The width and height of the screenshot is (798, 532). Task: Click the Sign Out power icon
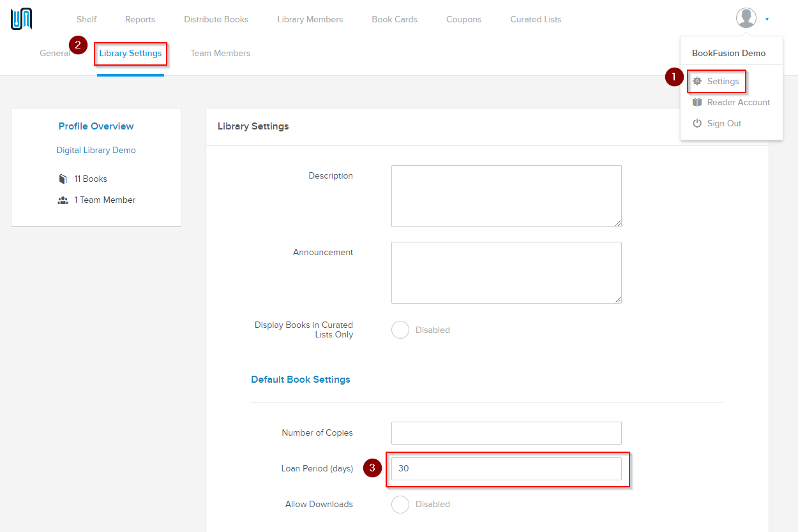click(697, 123)
